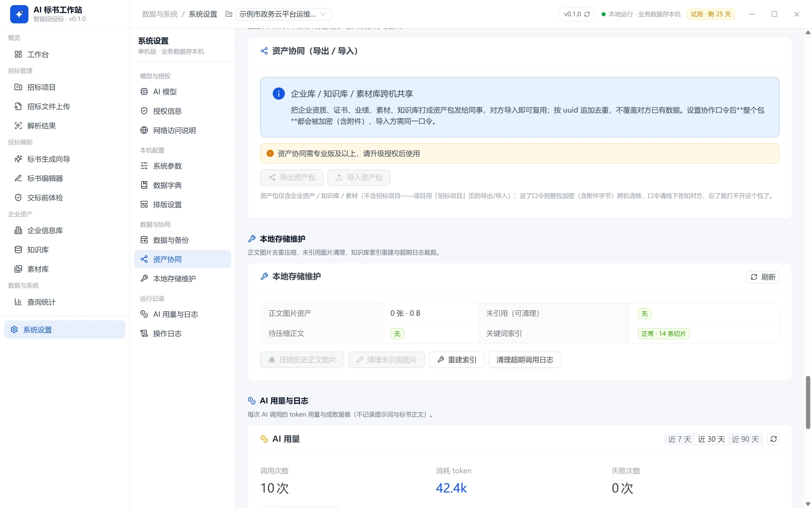
Task: Click the vertical scrollbar thumb
Action: 808,403
